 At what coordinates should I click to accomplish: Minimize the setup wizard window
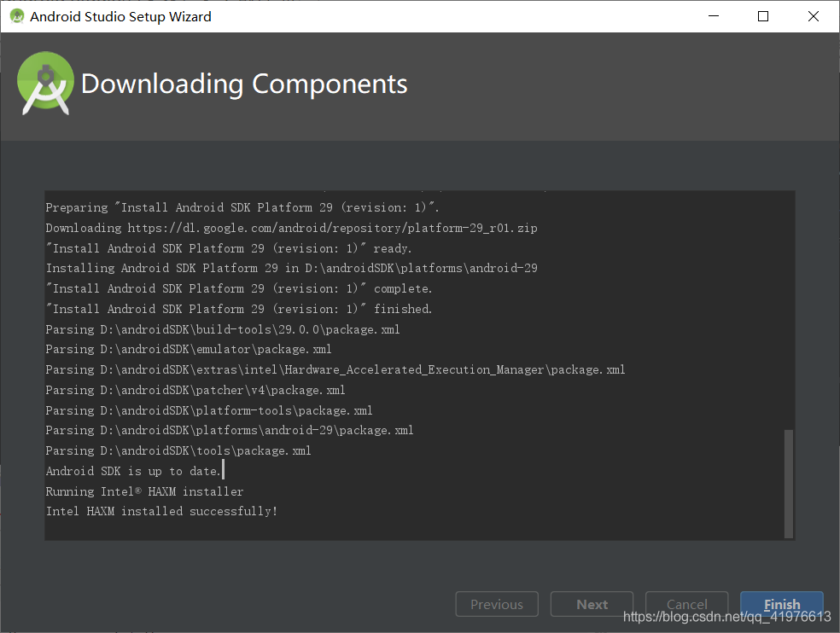click(x=713, y=15)
